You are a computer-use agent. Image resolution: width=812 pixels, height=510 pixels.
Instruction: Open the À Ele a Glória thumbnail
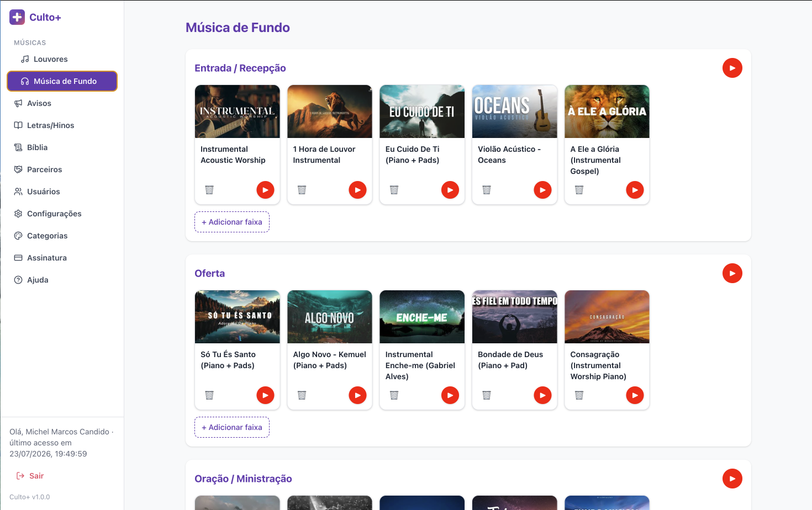[x=607, y=111]
